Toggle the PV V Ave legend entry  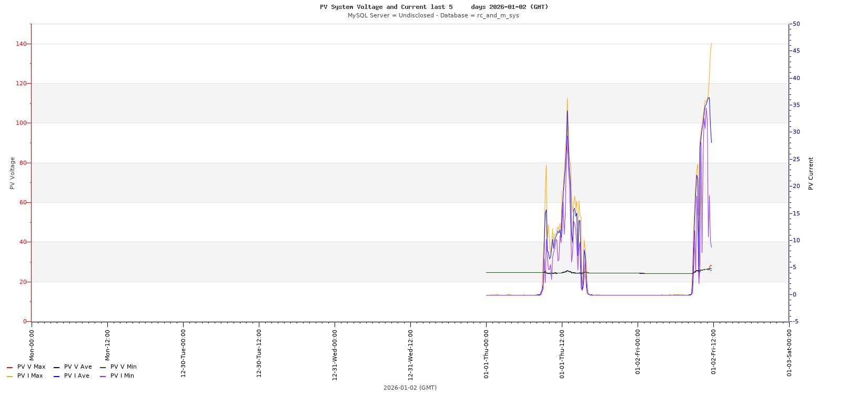coord(77,367)
